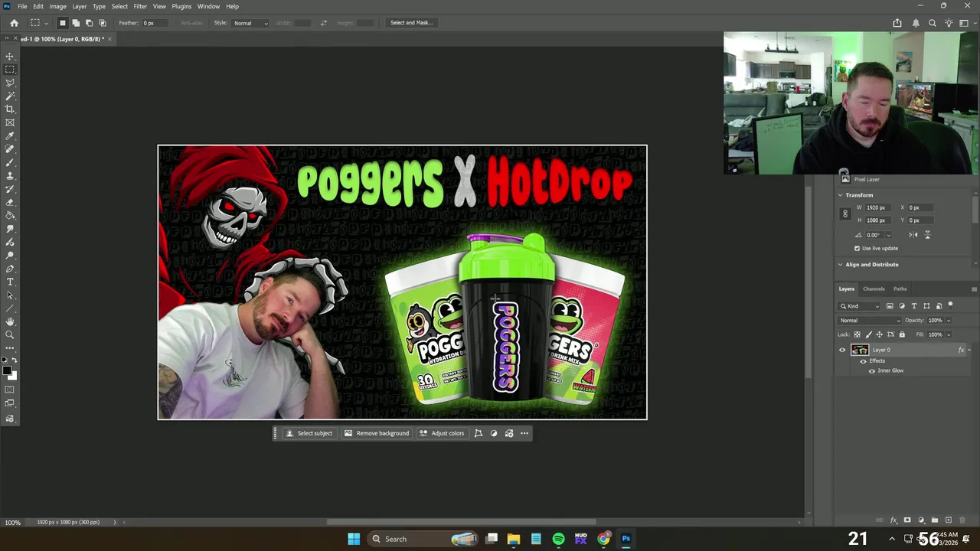980x551 pixels.
Task: Click Select subject in contextual bar
Action: [309, 433]
